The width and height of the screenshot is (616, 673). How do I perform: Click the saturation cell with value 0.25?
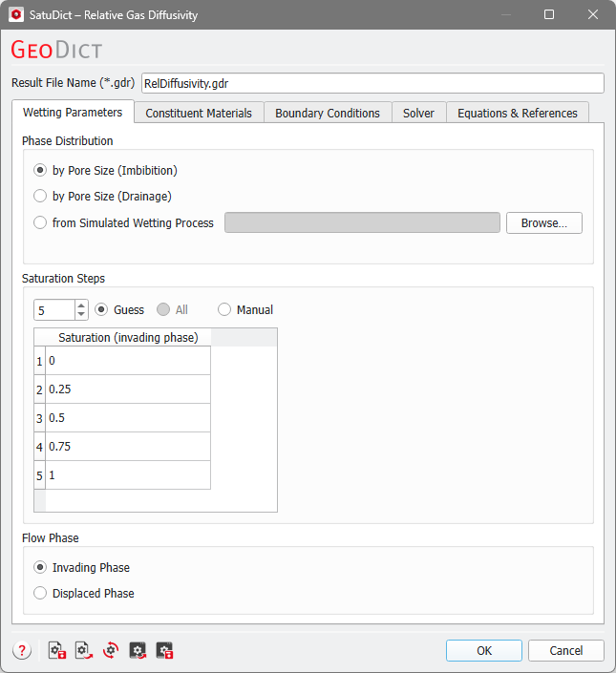click(x=128, y=389)
